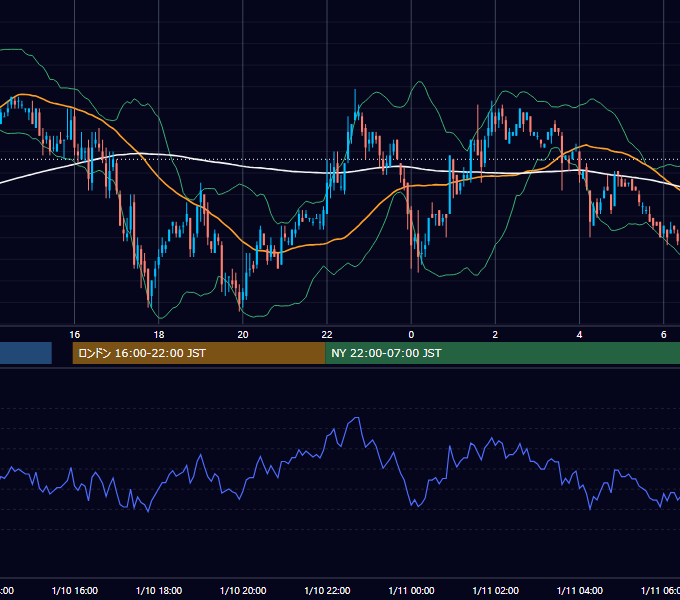Click the blue session bar before London
Screen dimensions: 680x600
26,353
